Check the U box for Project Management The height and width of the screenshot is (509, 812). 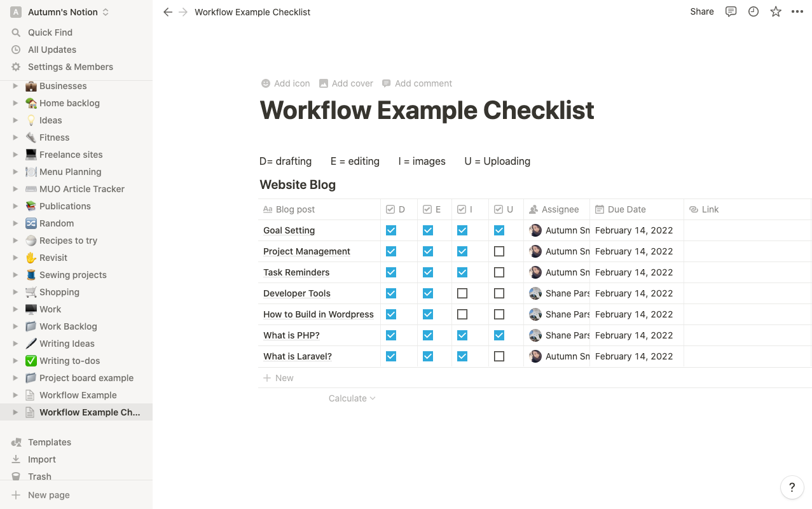[x=499, y=251]
